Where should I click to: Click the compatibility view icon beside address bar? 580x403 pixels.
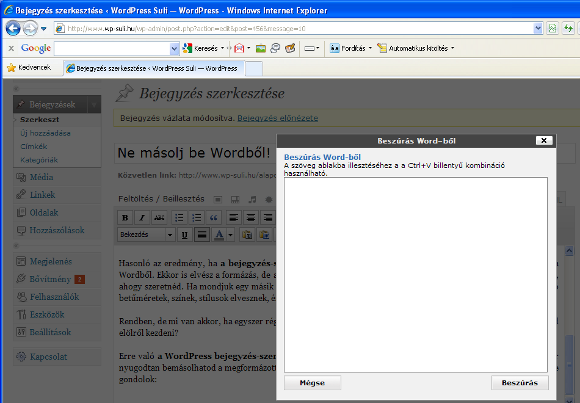(552, 28)
